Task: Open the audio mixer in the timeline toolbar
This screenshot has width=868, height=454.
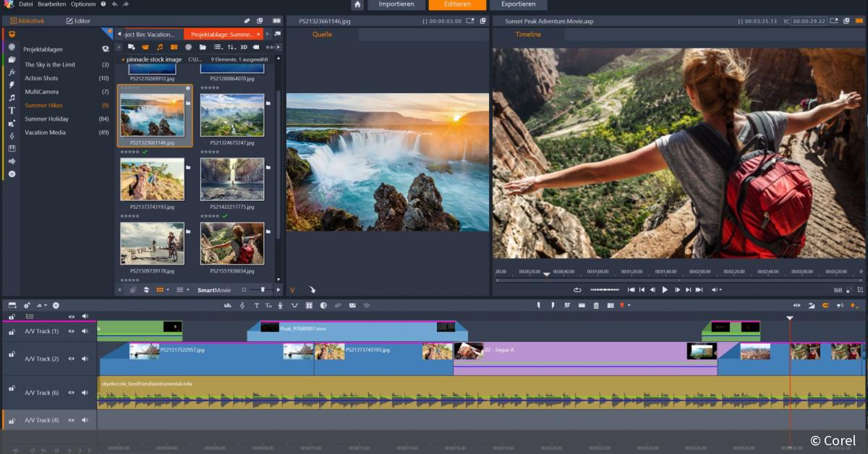Action: (x=229, y=305)
